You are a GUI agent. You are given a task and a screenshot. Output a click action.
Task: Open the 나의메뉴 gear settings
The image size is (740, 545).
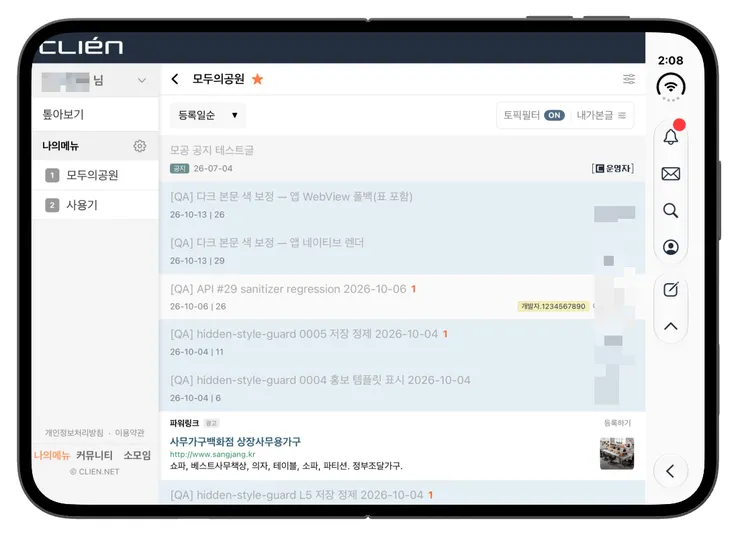coord(139,146)
